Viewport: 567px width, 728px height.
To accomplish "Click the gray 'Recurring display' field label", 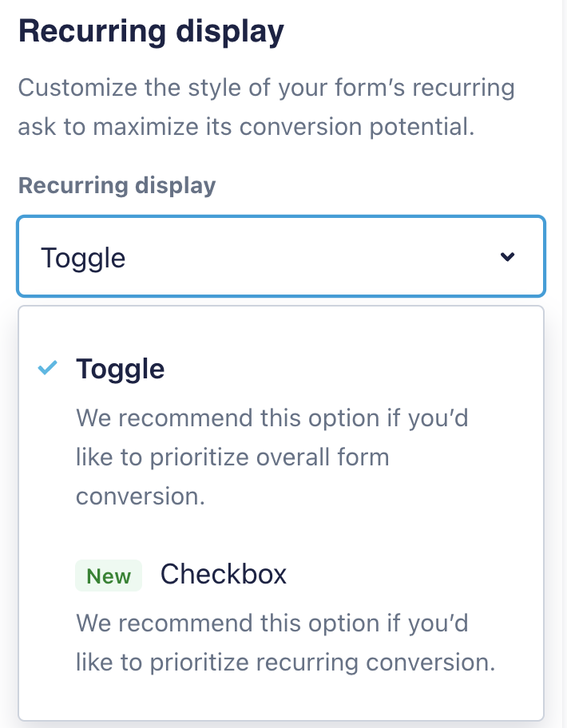I will coord(117,185).
